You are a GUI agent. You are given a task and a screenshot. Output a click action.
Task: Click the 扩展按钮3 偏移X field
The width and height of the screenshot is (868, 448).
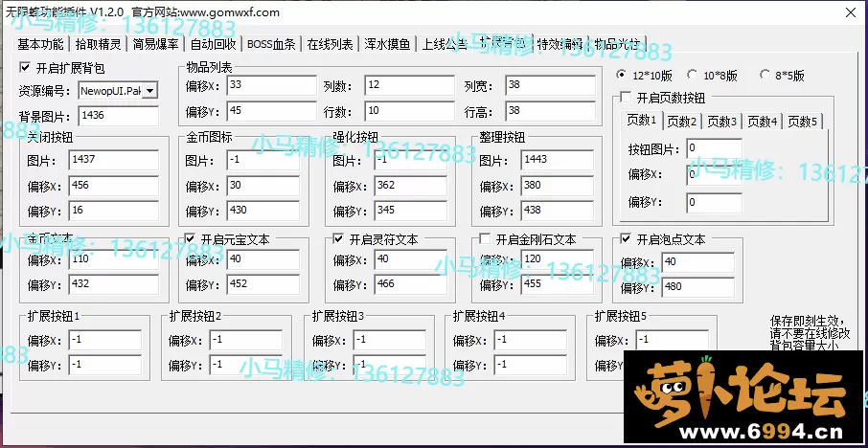[390, 340]
